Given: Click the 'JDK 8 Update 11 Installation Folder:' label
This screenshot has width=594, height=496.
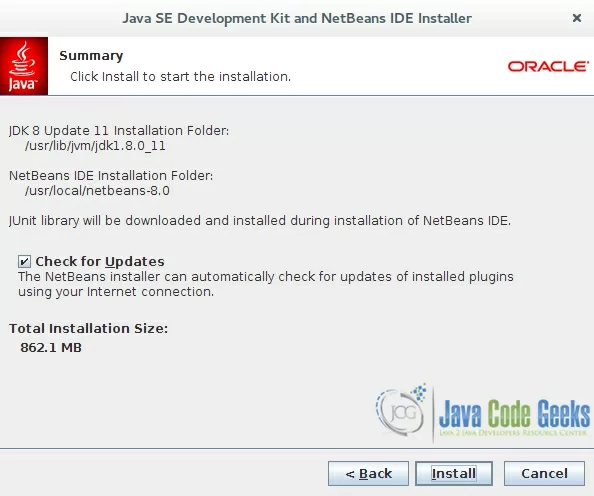Looking at the screenshot, I should 119,131.
